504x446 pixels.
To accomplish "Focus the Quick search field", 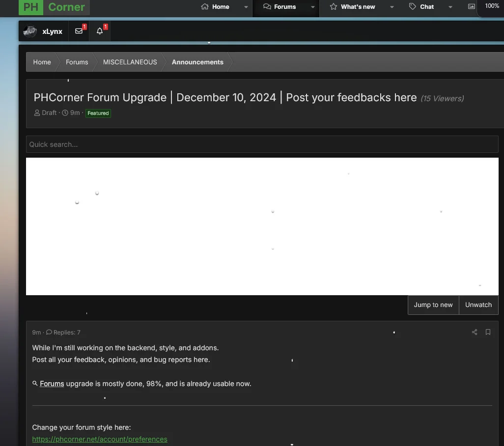I will [x=262, y=144].
